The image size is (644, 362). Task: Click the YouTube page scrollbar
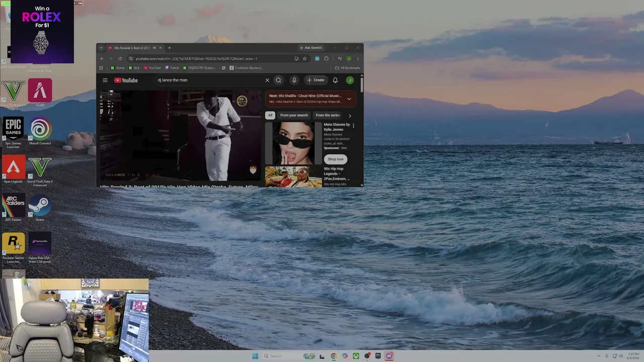(362, 84)
